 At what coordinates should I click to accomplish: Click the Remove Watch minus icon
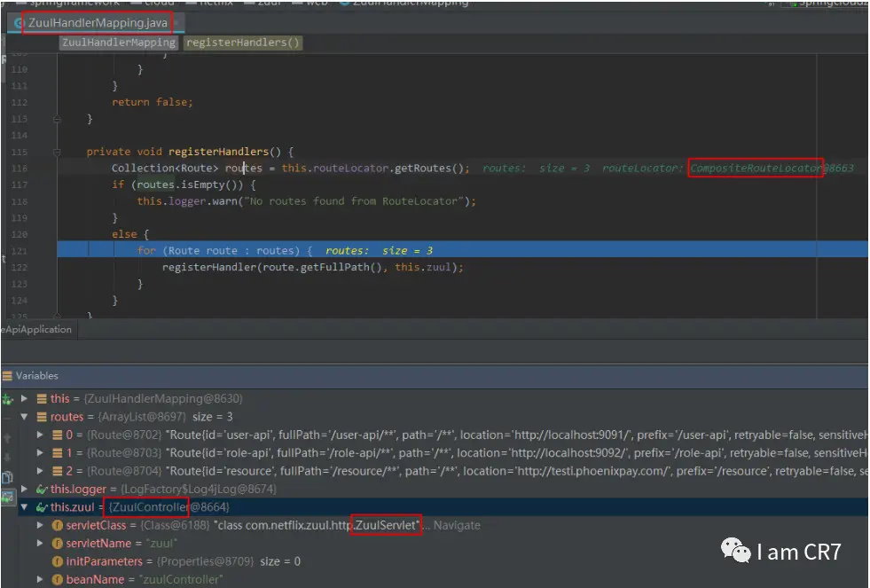pyautogui.click(x=7, y=417)
